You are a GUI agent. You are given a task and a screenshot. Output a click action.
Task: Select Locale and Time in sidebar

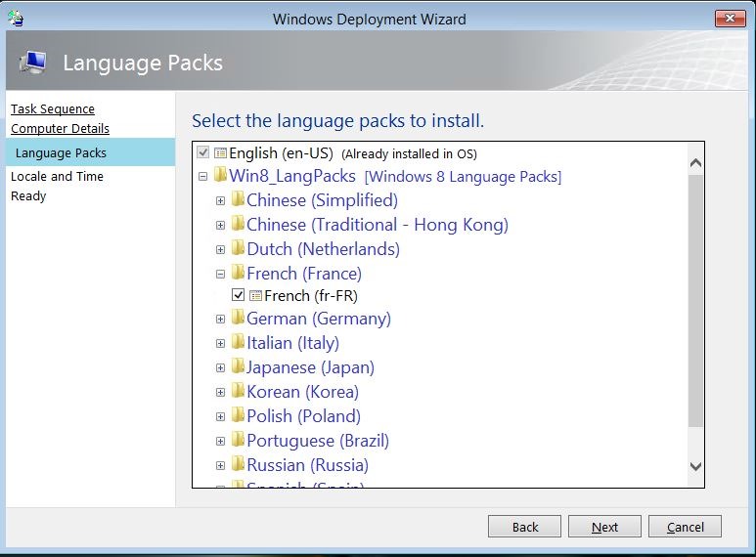(57, 176)
